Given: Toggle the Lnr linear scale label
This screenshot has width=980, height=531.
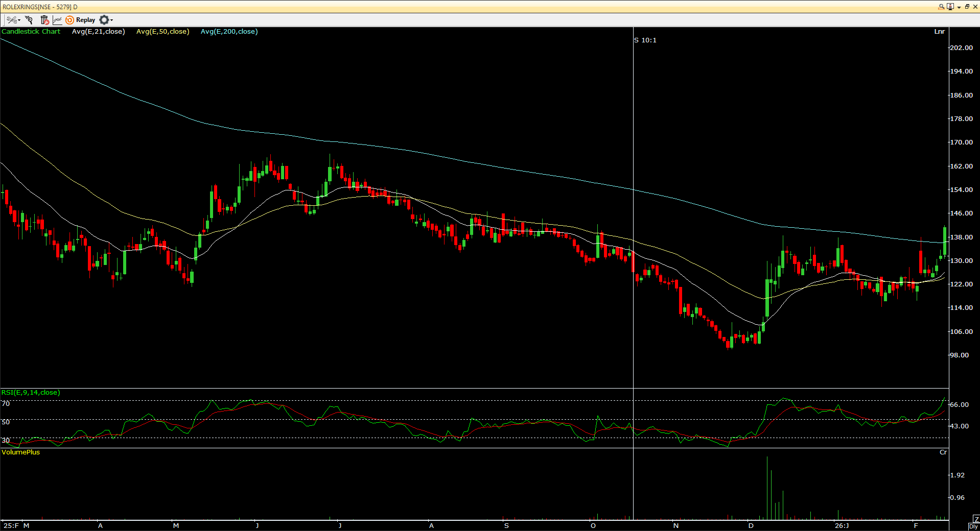Looking at the screenshot, I should (x=939, y=32).
